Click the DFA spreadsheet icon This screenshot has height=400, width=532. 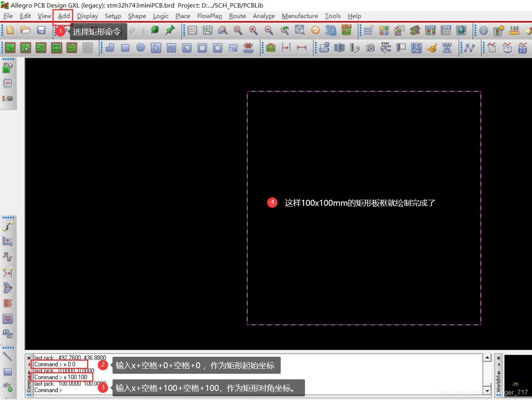click(x=446, y=30)
